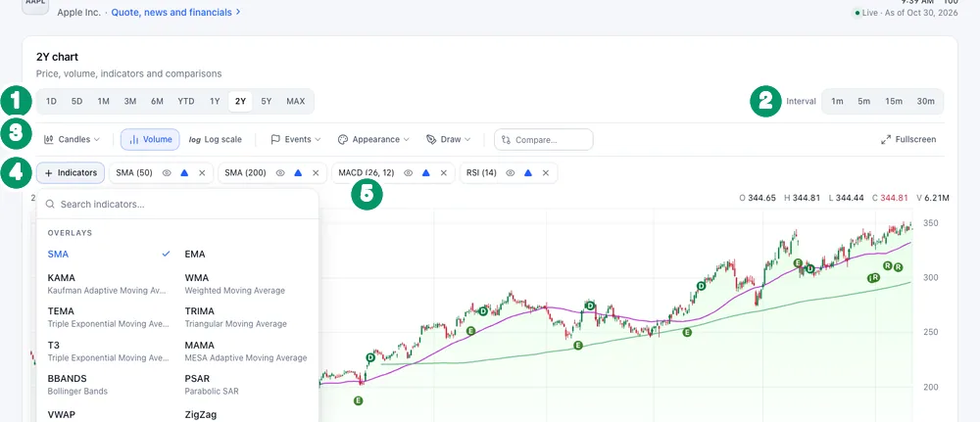Expand the Appearance dropdown chevron
Image resolution: width=980 pixels, height=422 pixels.
tap(407, 140)
